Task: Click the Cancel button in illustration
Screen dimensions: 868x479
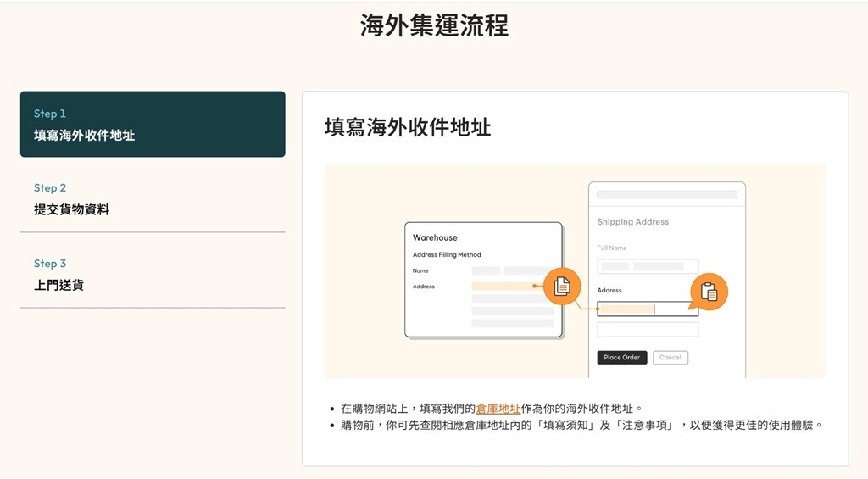Action: (x=670, y=358)
